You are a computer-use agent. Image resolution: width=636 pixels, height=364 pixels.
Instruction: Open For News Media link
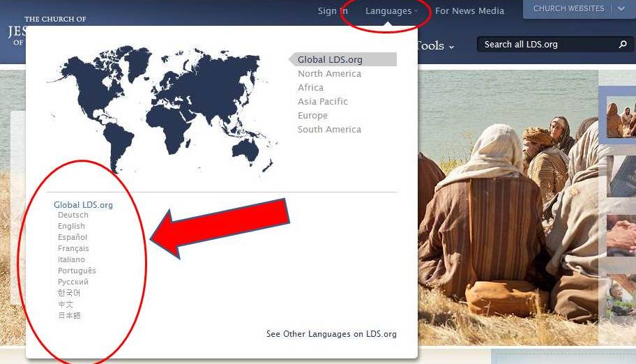tap(469, 11)
